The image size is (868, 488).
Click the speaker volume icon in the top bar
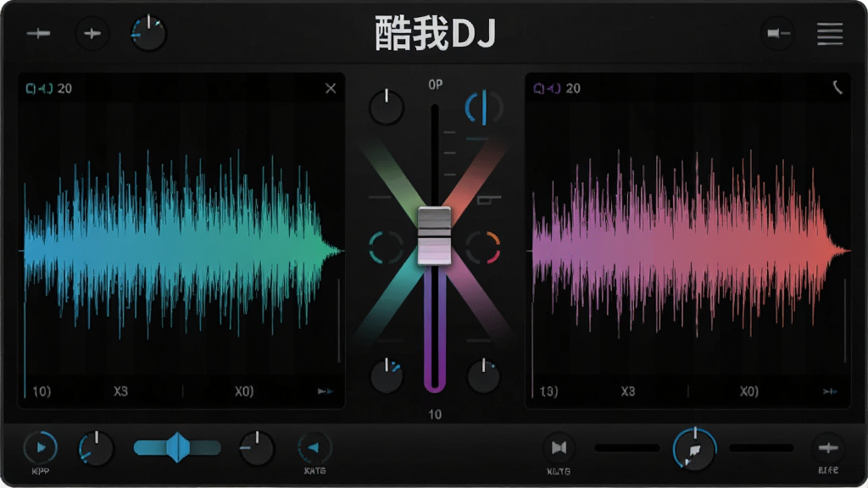tap(778, 34)
